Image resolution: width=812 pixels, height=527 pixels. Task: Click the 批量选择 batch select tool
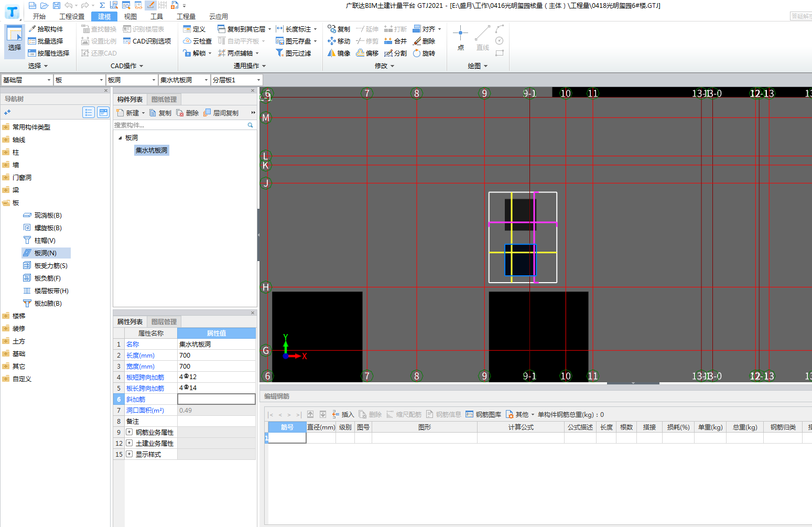pyautogui.click(x=46, y=41)
